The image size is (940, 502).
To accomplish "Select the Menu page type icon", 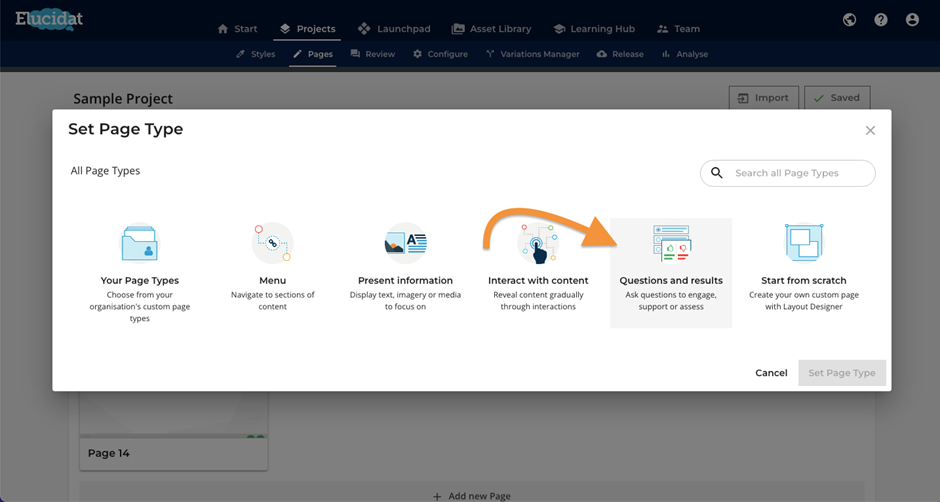I will click(272, 243).
